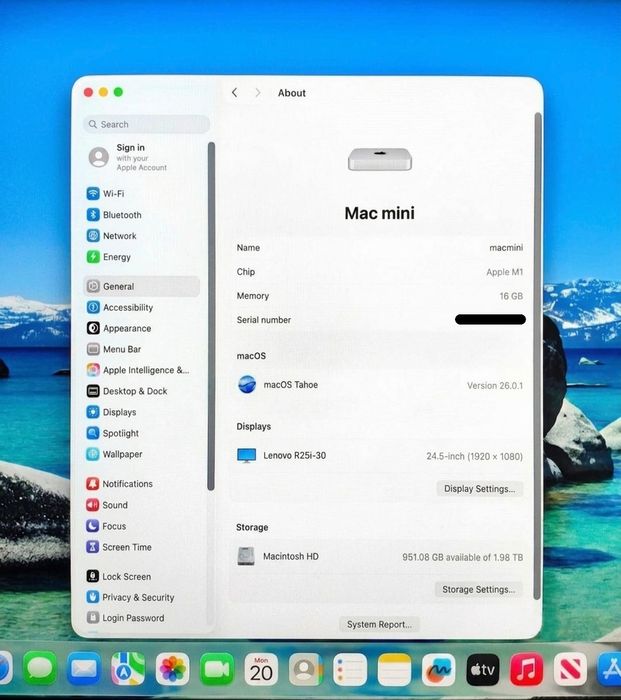Open Lock Screen settings
Viewport: 621px width, 700px height.
118,576
